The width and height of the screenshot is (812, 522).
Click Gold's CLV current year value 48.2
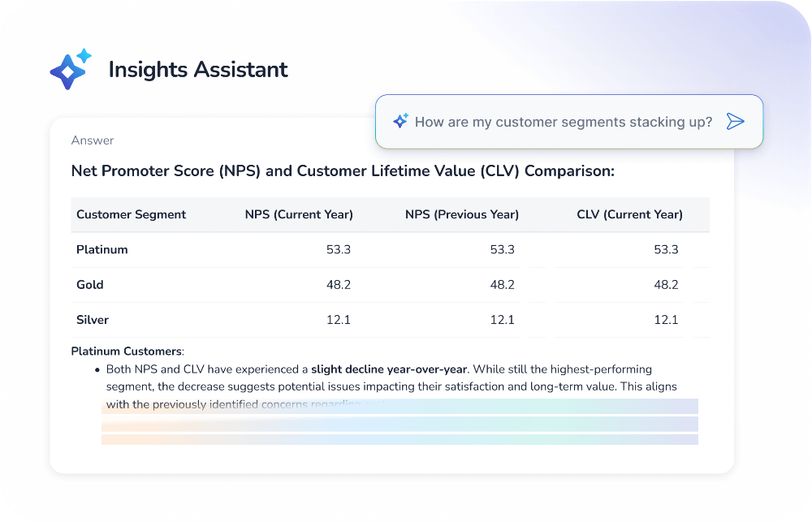pyautogui.click(x=665, y=285)
